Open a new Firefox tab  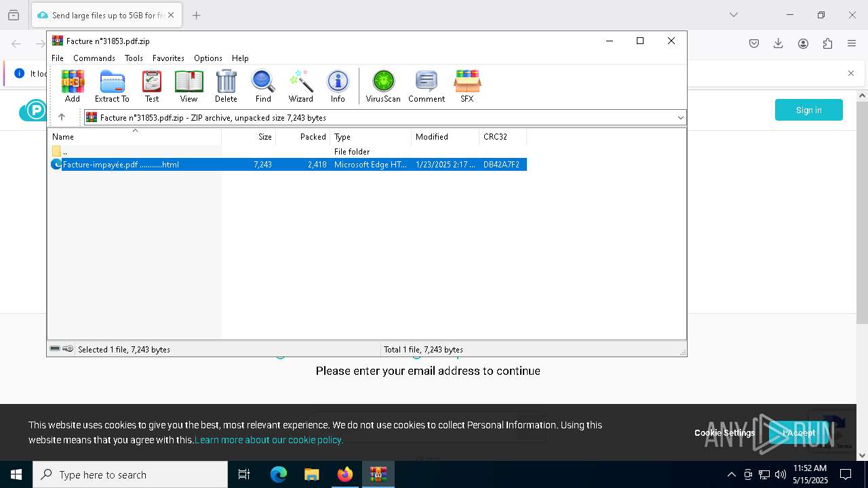pos(196,15)
